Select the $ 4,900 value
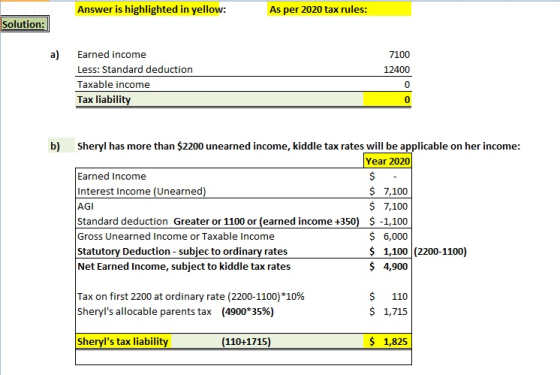 pos(388,266)
